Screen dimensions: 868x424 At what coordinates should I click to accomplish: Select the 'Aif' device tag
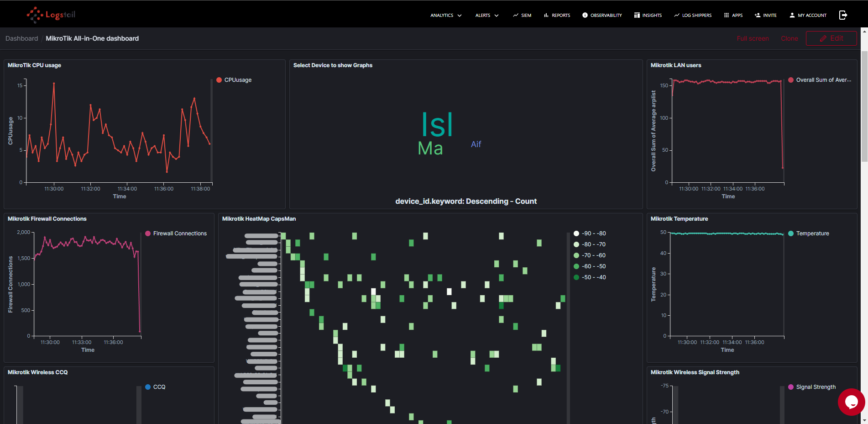tap(476, 144)
